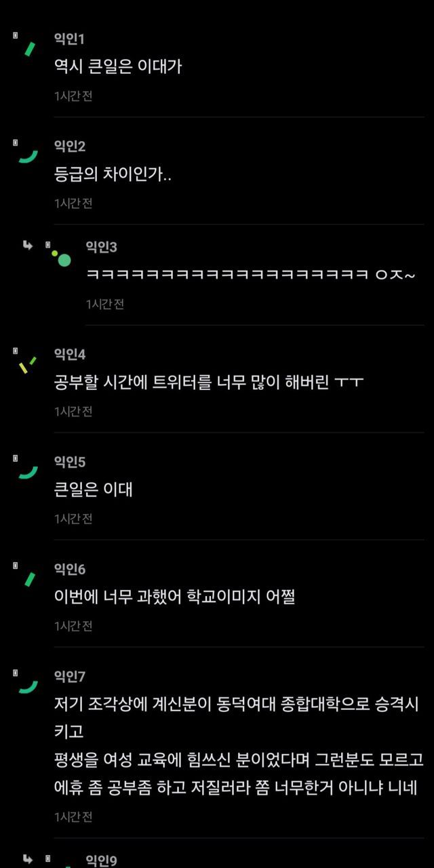The height and width of the screenshot is (868, 434).
Task: Tap the reply arrow icon beside 익인9
Action: tap(28, 859)
